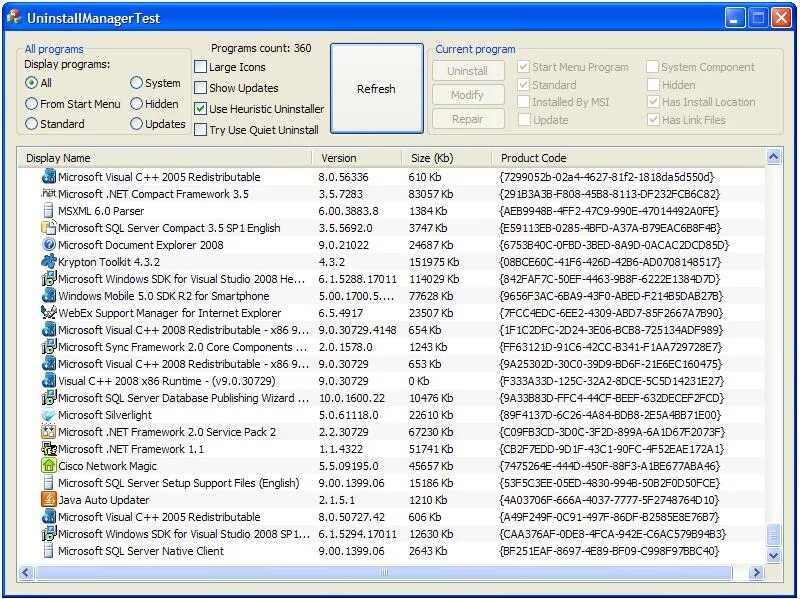Select WebEx Support Manager for Internet Explorer
800x599 pixels.
(391, 313)
